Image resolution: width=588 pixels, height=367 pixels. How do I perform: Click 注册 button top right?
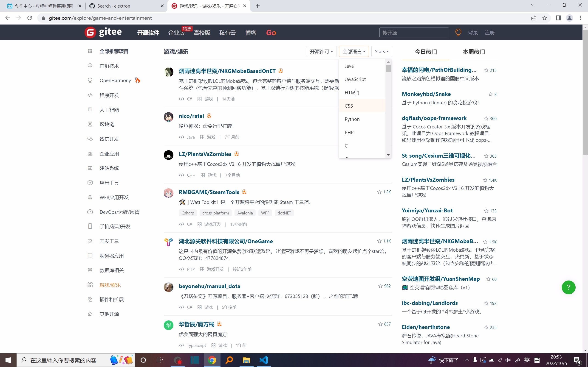click(x=489, y=33)
